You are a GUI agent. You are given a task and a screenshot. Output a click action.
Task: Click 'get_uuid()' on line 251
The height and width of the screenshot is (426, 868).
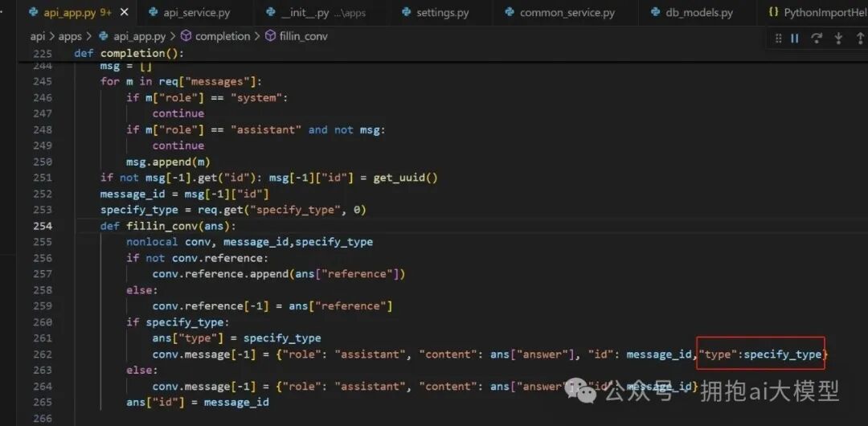click(404, 178)
